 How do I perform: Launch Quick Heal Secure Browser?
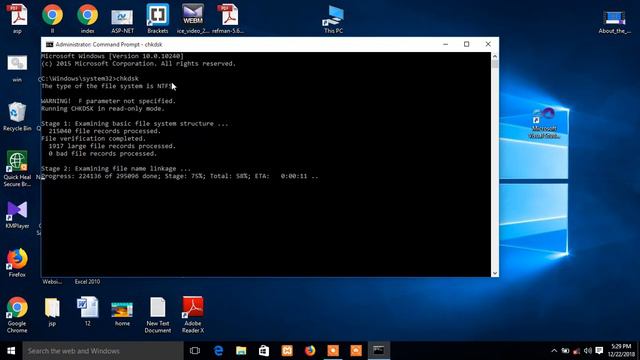click(17, 169)
